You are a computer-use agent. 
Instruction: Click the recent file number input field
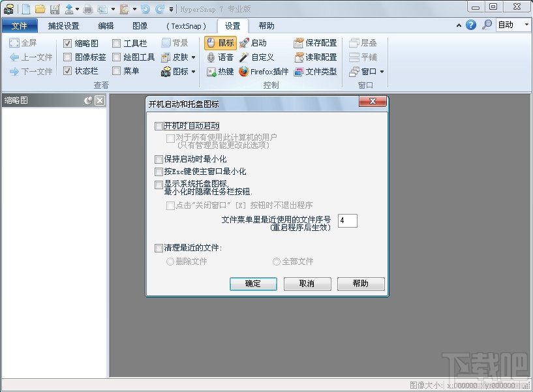tap(347, 220)
